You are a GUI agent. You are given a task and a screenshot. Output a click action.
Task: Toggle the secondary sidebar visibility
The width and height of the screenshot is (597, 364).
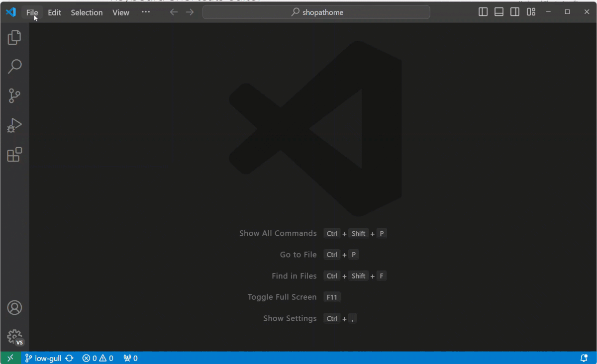(514, 11)
